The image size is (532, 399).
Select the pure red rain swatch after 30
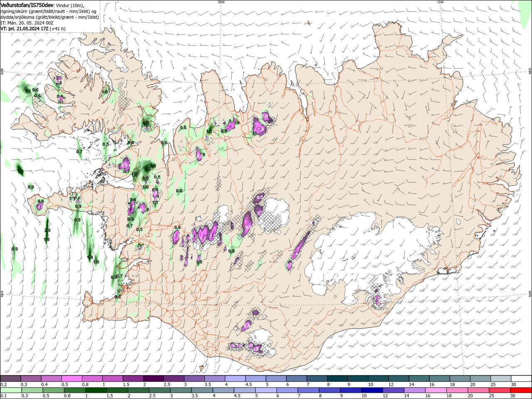point(521,390)
